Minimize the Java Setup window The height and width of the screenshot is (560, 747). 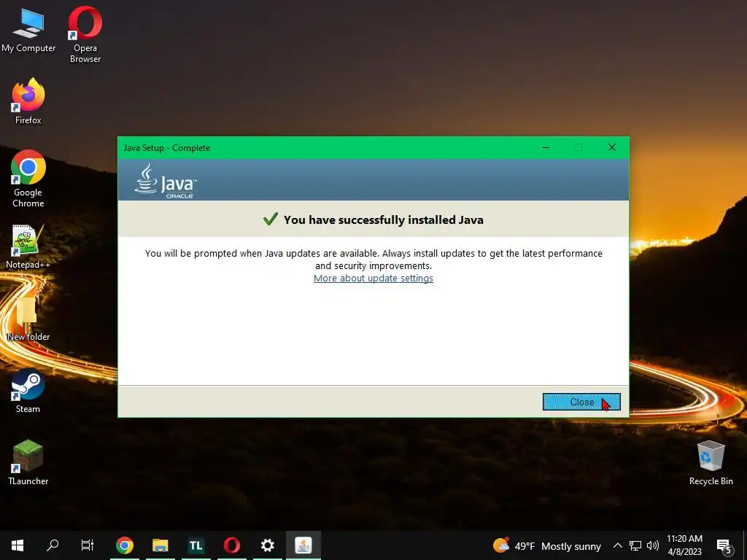pos(546,147)
